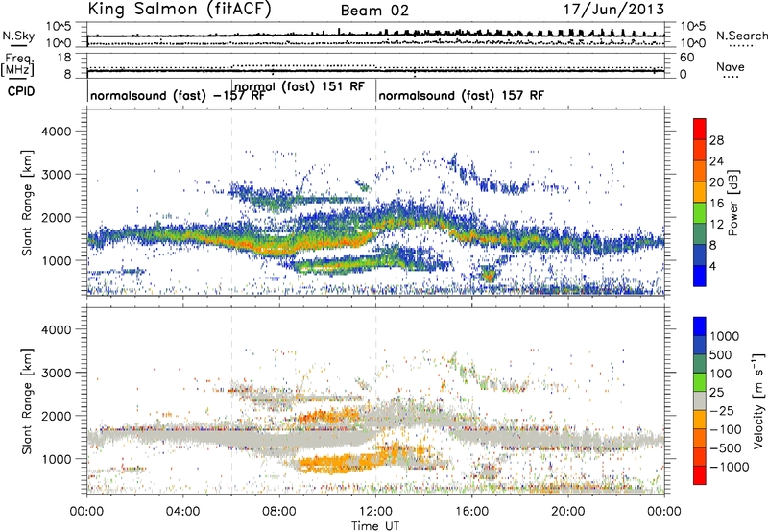This screenshot has height=532, width=768.
Task: Click the '18' frequency axis tick label
Action: (x=64, y=58)
